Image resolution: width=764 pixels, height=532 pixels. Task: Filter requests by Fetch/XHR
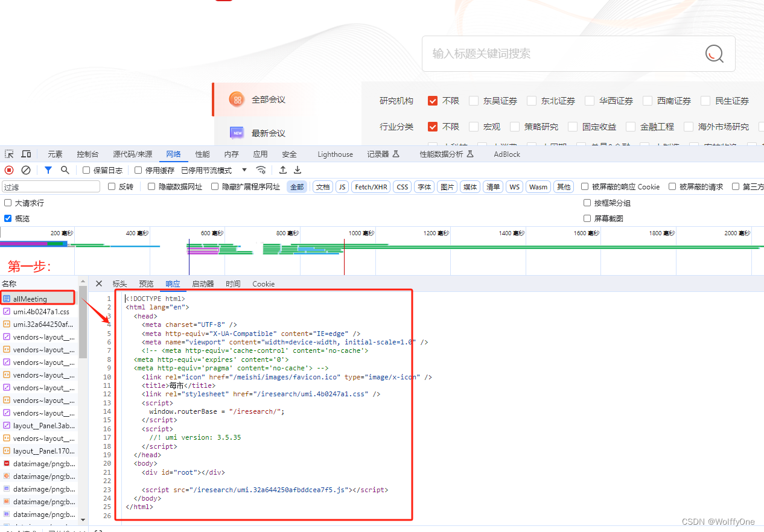pos(371,187)
